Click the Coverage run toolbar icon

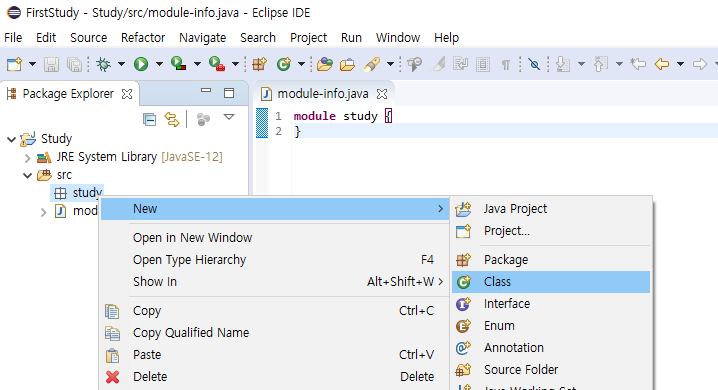tap(179, 64)
